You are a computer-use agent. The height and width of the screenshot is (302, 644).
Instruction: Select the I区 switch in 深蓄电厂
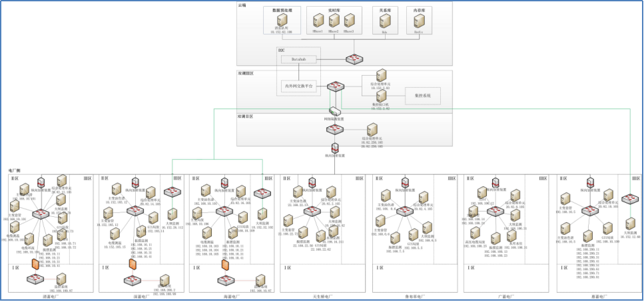(133, 280)
